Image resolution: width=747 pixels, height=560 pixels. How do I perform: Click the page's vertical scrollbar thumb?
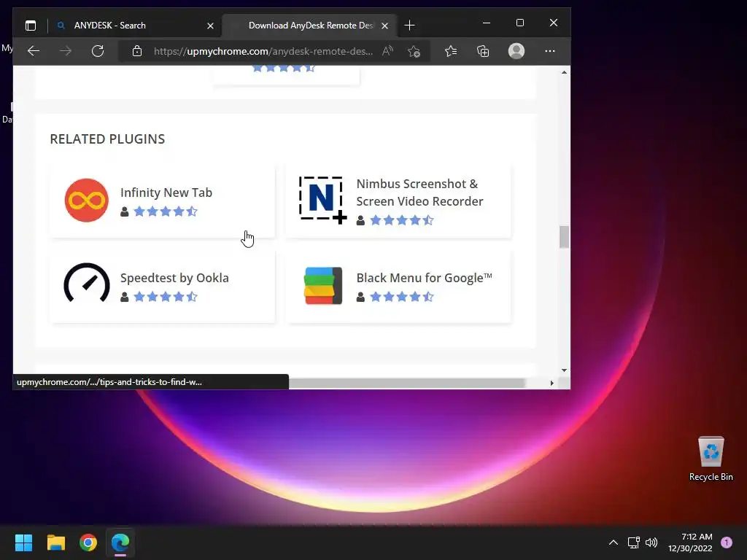click(564, 237)
